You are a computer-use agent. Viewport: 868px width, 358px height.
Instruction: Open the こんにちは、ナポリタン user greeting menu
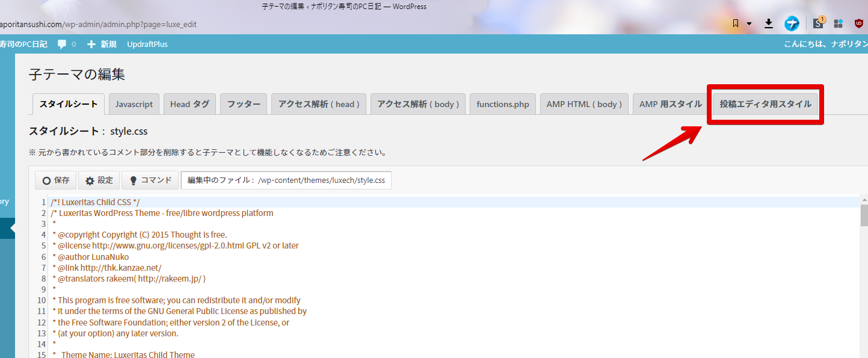point(826,44)
